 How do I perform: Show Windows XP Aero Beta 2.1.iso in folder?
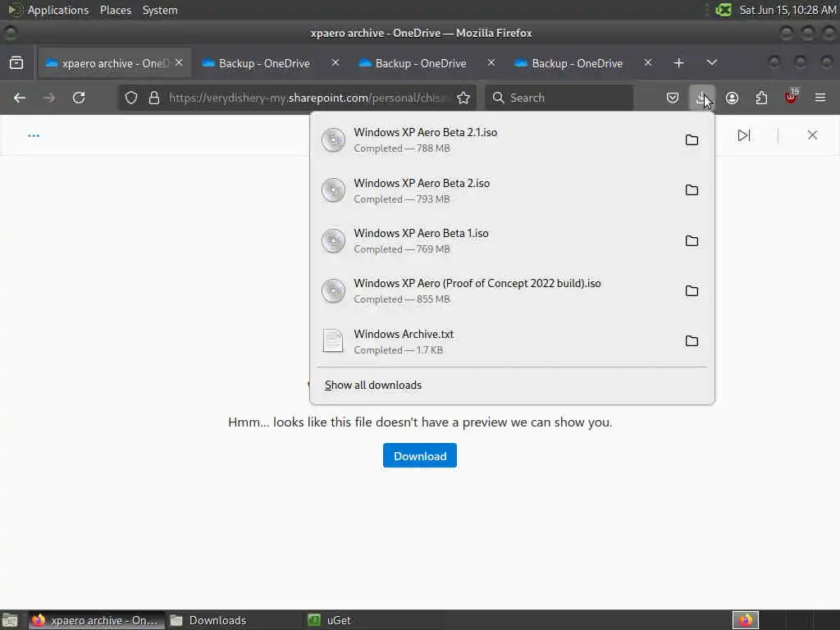coord(692,139)
